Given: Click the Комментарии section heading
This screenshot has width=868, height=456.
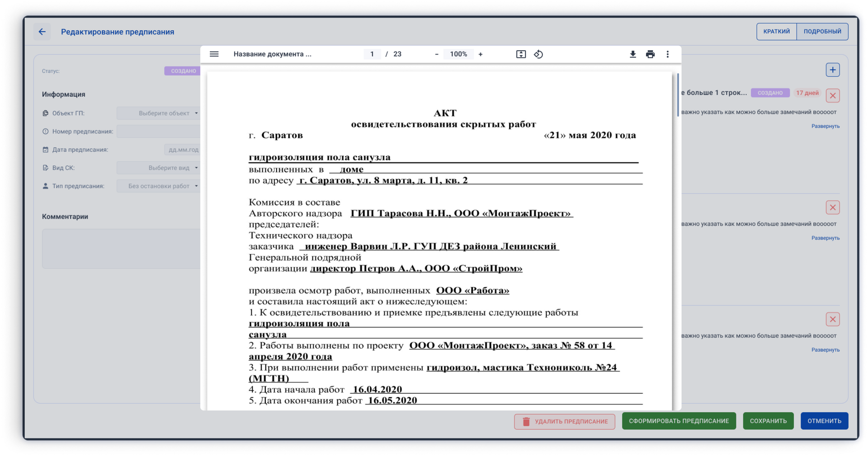Looking at the screenshot, I should [65, 216].
